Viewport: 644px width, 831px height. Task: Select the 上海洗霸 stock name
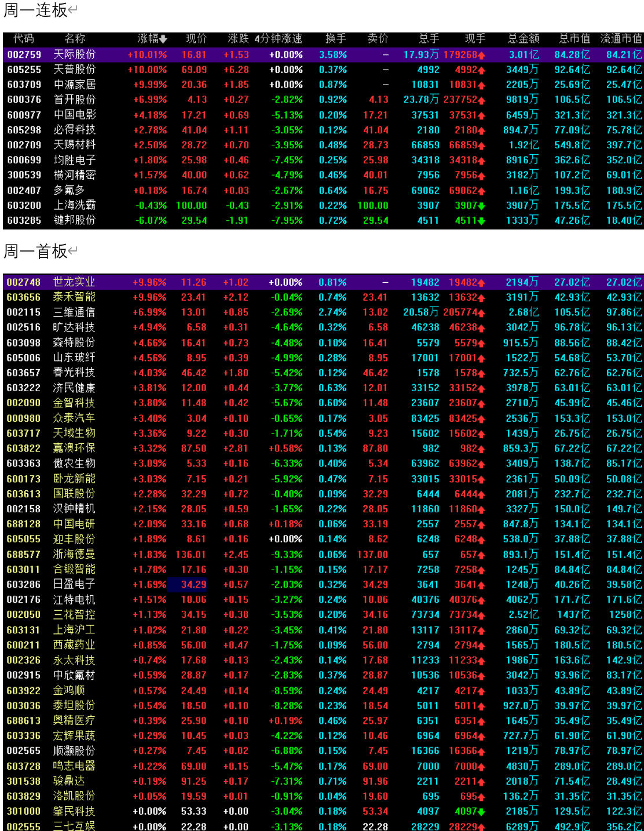pos(75,205)
